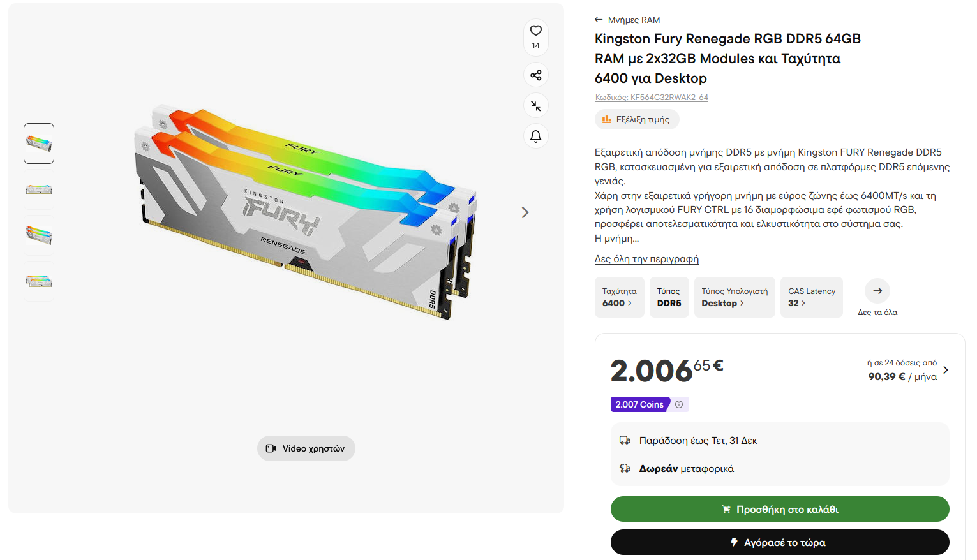The width and height of the screenshot is (977, 560).
Task: Select the second product thumbnail
Action: pos(39,189)
